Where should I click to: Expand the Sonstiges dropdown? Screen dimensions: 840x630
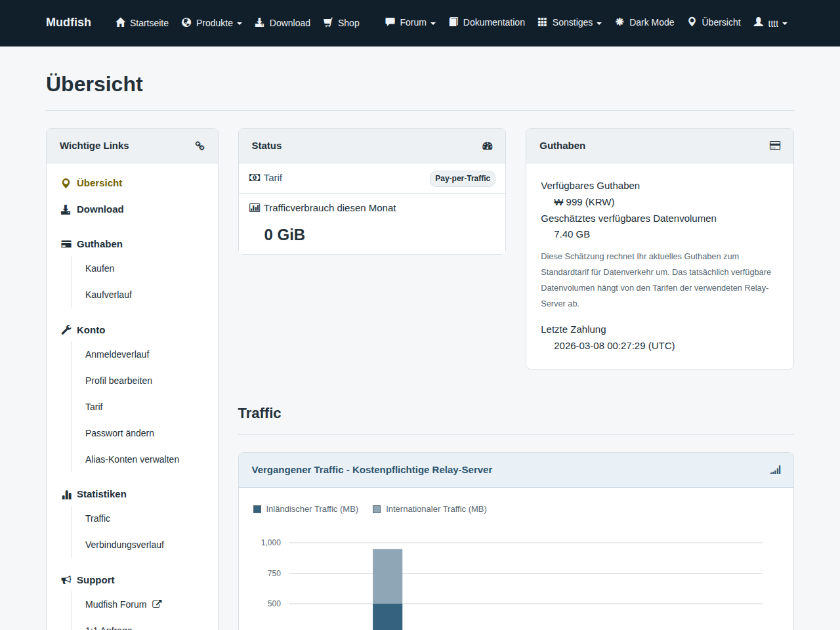(x=570, y=22)
